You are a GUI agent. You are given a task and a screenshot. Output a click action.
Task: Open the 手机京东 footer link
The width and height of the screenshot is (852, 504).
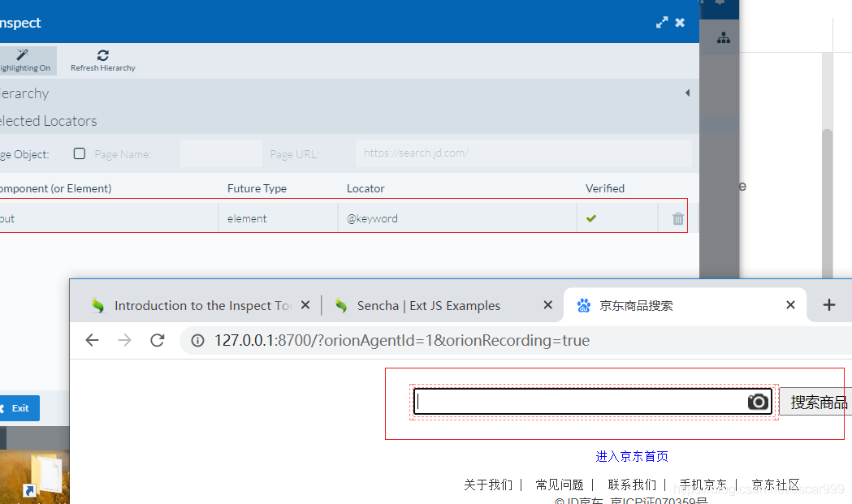click(x=703, y=485)
